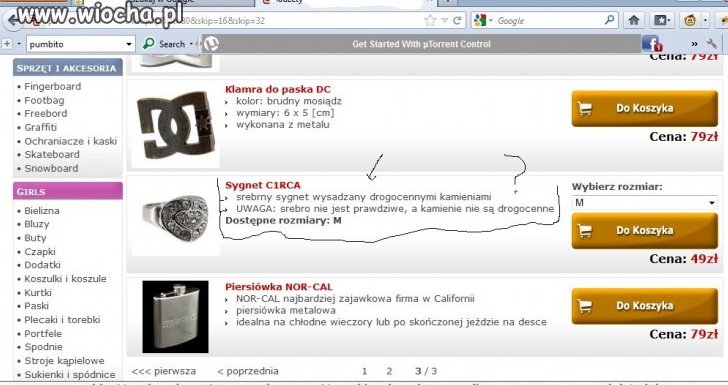Click the Sprzęt i akcesoria section header
The height and width of the screenshot is (385, 728).
(x=68, y=68)
